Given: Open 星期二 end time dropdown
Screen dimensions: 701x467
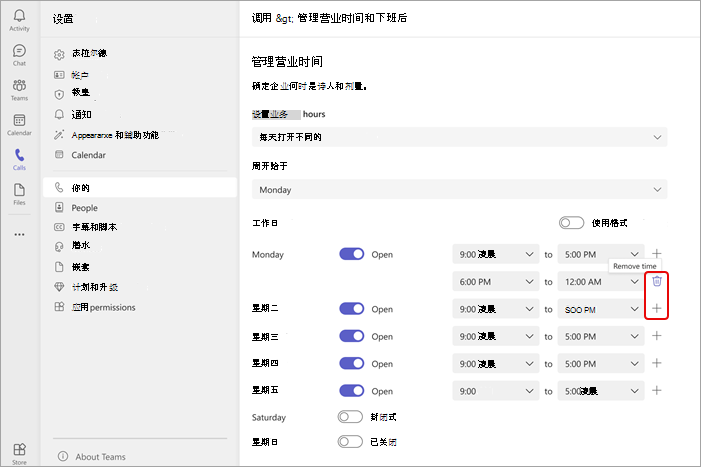Looking at the screenshot, I should pyautogui.click(x=601, y=309).
